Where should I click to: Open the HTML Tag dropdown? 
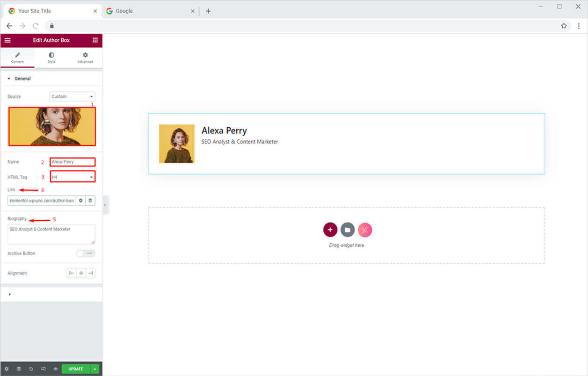click(x=73, y=177)
